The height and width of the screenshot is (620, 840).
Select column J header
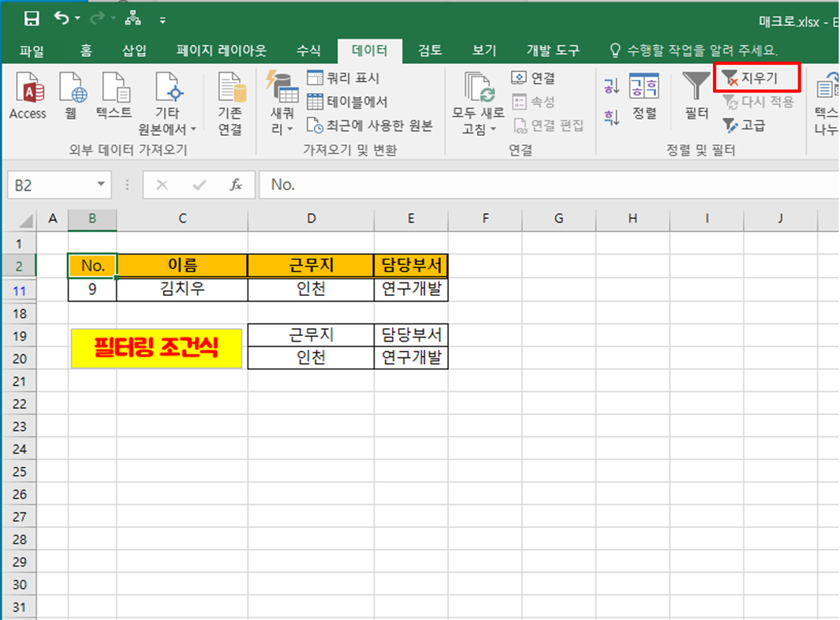tap(781, 218)
